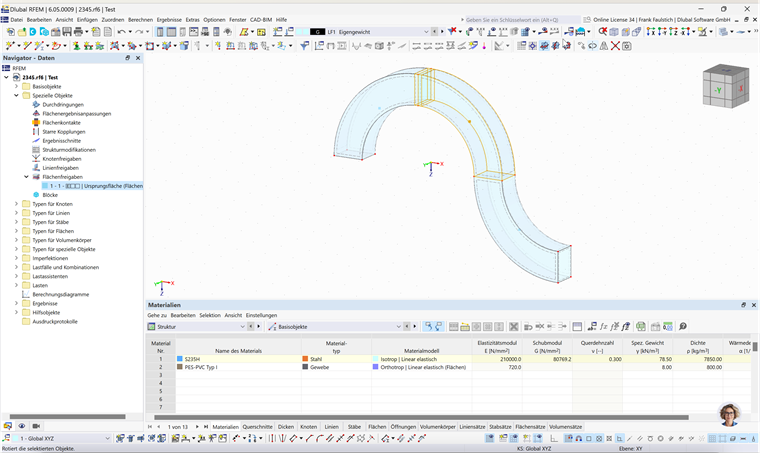This screenshot has height=453, width=760.
Task: Click the blue color swatch of S235H
Action: point(180,359)
